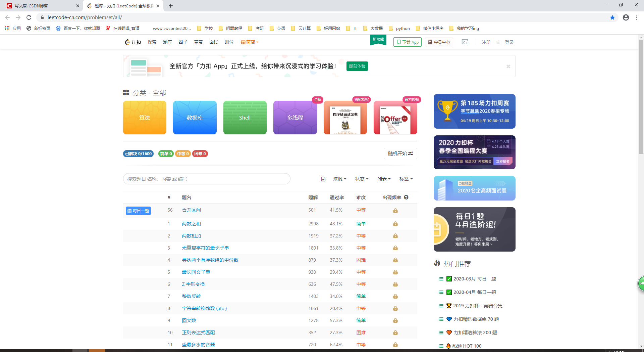
Task: Click the 即刻体验 green button
Action: (x=357, y=66)
